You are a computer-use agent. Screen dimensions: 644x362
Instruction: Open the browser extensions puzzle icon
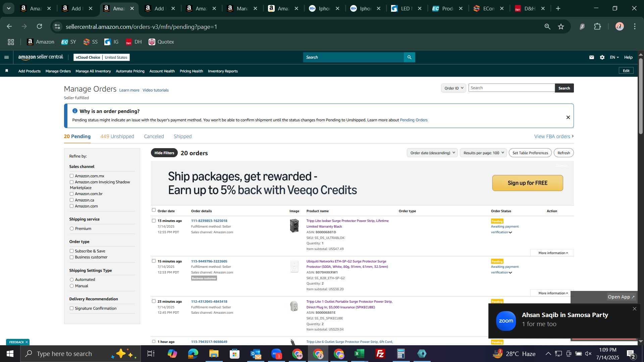pyautogui.click(x=597, y=26)
